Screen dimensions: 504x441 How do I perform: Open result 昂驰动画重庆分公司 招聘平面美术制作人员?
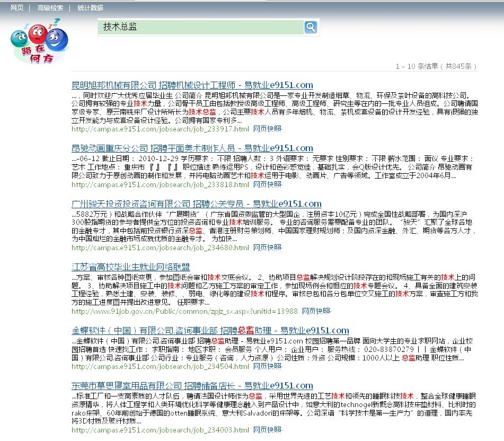point(192,148)
